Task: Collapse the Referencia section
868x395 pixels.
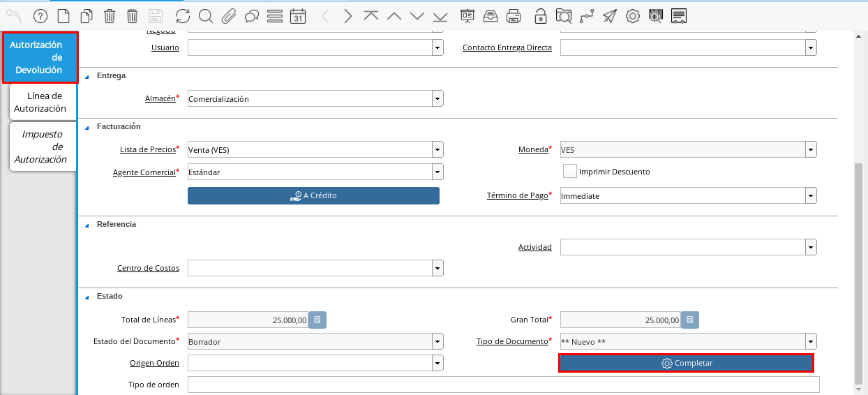Action: pos(87,225)
